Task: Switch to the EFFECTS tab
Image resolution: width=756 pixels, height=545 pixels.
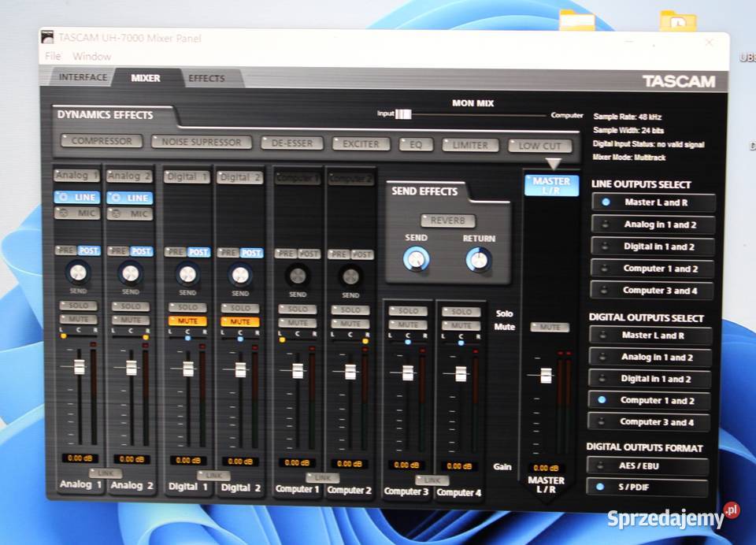Action: [x=206, y=78]
